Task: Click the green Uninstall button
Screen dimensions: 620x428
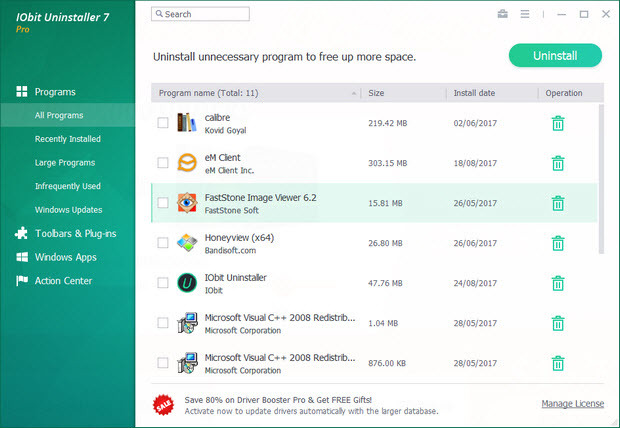Action: (x=555, y=55)
